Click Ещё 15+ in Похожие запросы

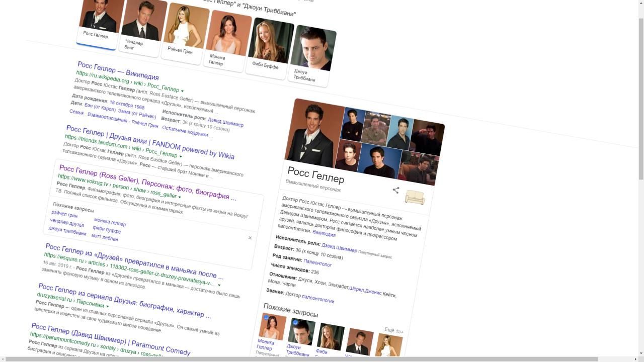click(393, 331)
